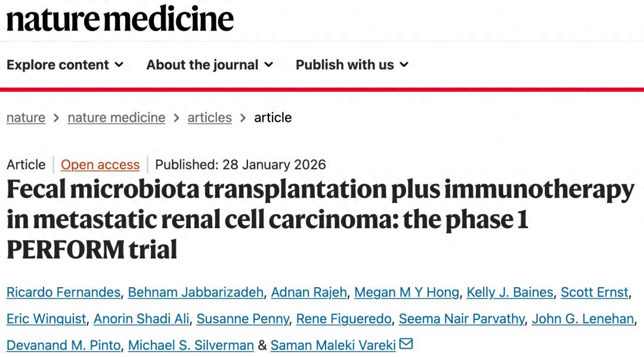644x357 pixels.
Task: Open author Ricardo Fernandes profile
Action: coord(64,293)
